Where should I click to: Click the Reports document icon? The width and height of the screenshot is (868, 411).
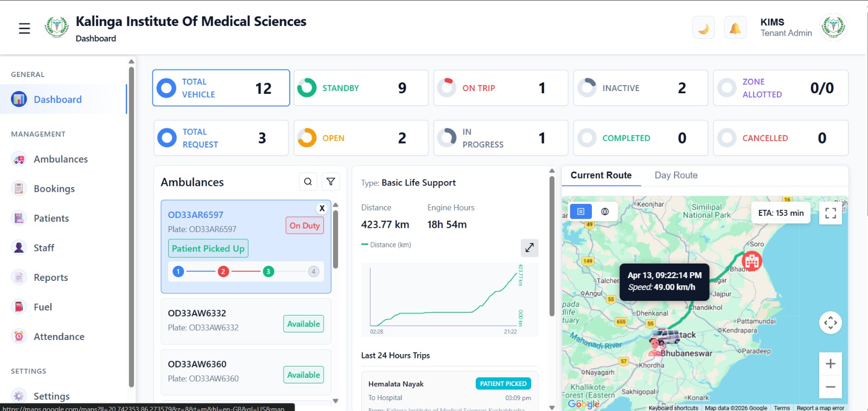pos(19,277)
